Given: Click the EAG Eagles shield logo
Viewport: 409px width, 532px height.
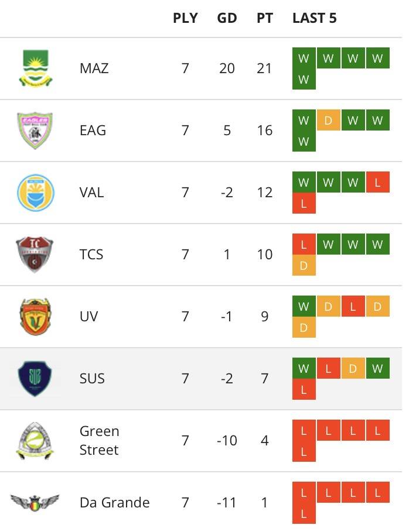Looking at the screenshot, I should pyautogui.click(x=35, y=131).
